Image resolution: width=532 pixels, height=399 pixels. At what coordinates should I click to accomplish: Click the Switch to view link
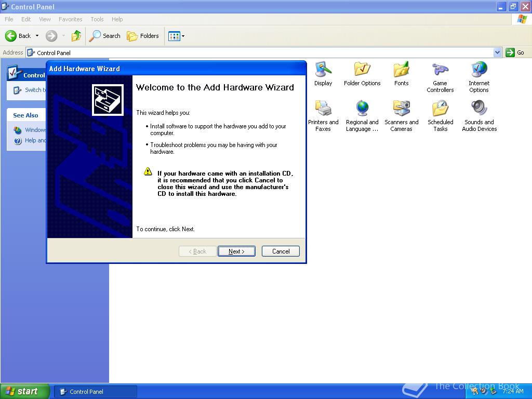pyautogui.click(x=30, y=90)
